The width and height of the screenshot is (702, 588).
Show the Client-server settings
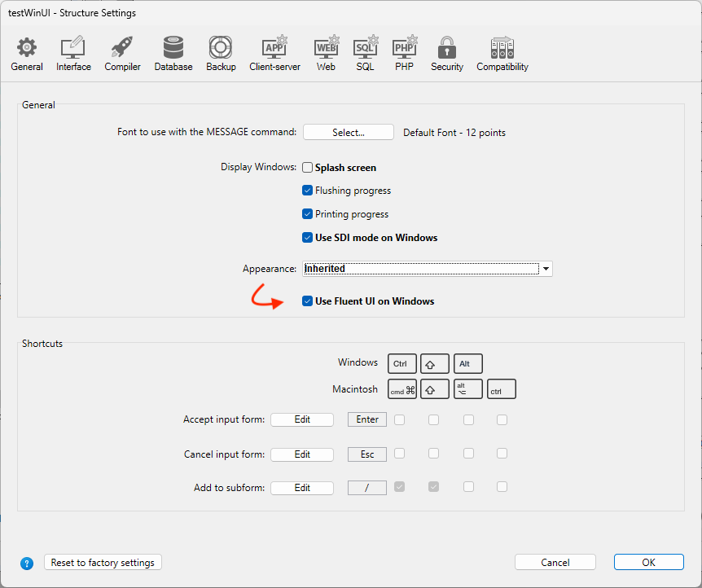[274, 54]
